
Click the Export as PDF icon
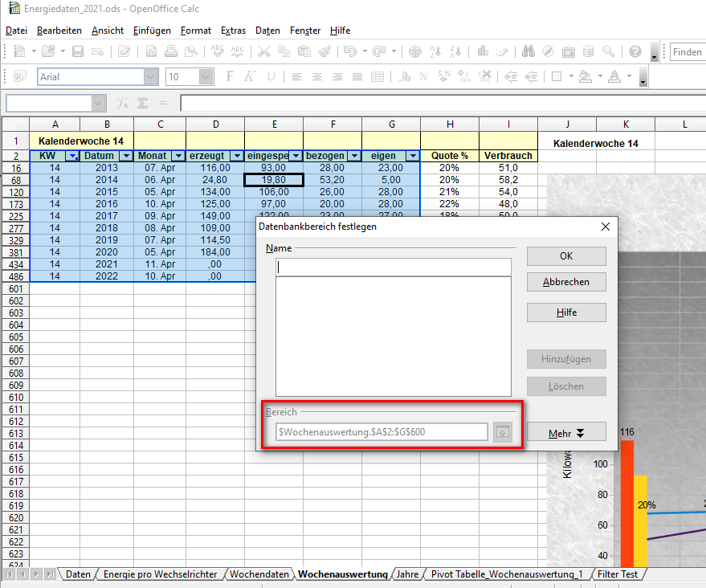click(152, 51)
